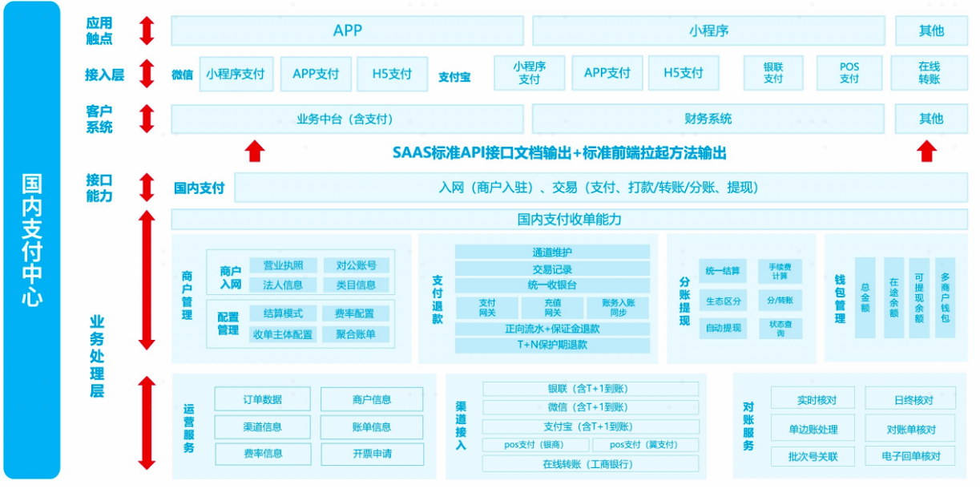Click the 统一收银台 bar
This screenshot has height=493, width=980.
point(552,285)
